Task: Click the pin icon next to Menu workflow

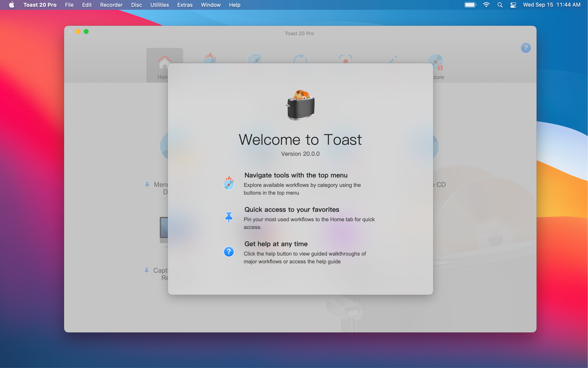Action: 147,184
